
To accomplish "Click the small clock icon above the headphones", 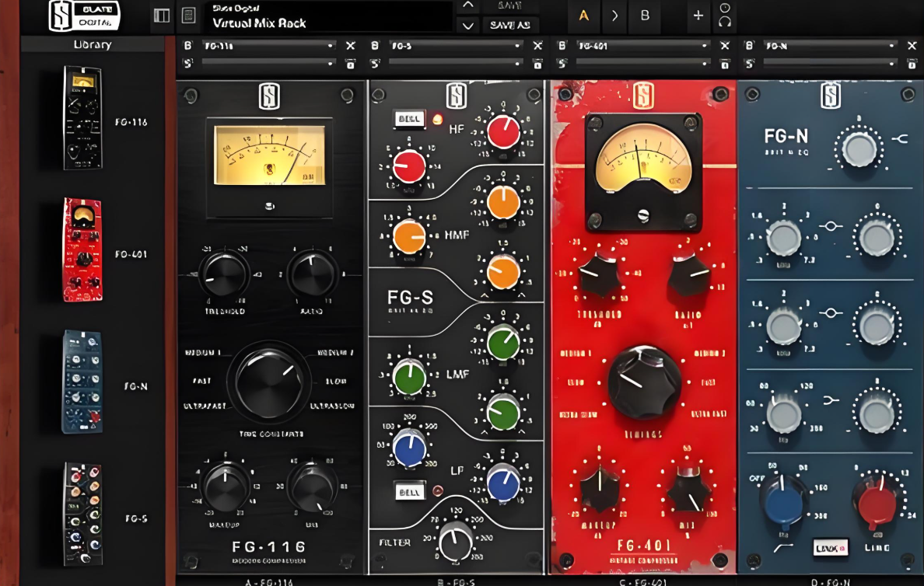I will pos(725,8).
